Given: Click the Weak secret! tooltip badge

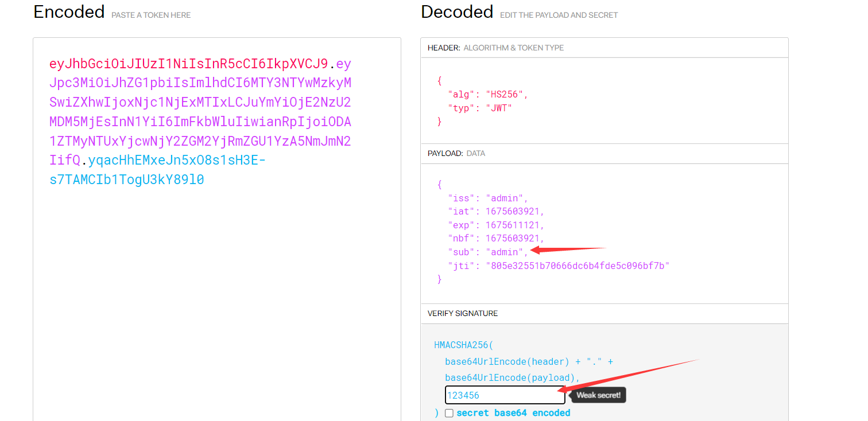Looking at the screenshot, I should pyautogui.click(x=598, y=395).
